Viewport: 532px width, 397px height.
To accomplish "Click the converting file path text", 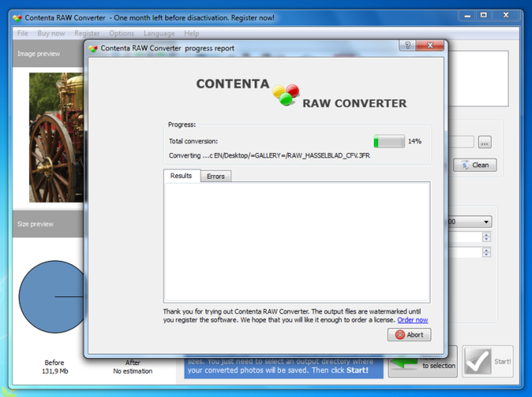I will [x=269, y=156].
